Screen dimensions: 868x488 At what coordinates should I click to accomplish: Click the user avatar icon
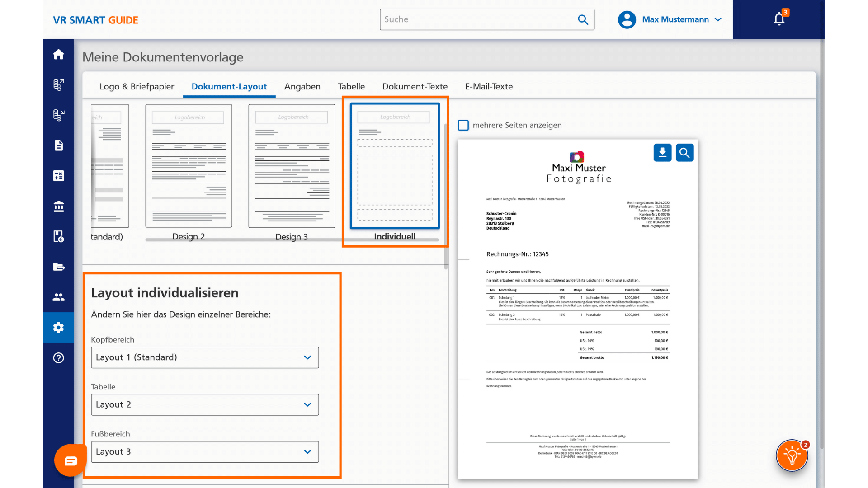click(627, 19)
